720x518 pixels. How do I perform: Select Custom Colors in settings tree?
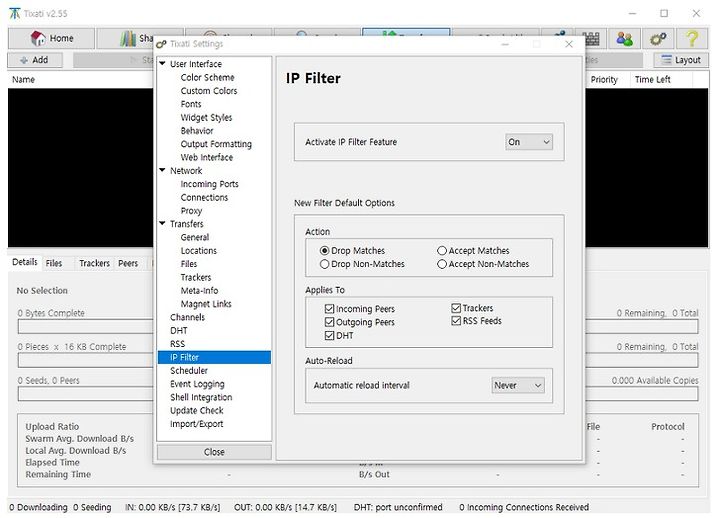[x=209, y=90]
